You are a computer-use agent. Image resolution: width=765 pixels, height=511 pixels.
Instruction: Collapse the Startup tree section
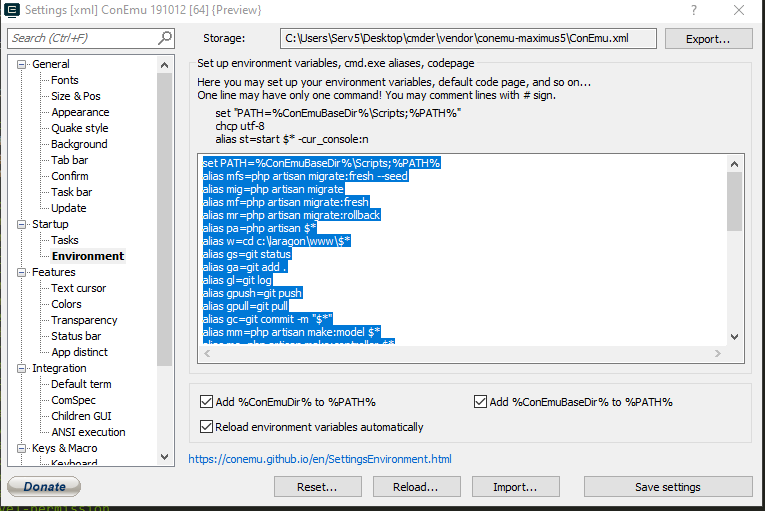pos(22,224)
